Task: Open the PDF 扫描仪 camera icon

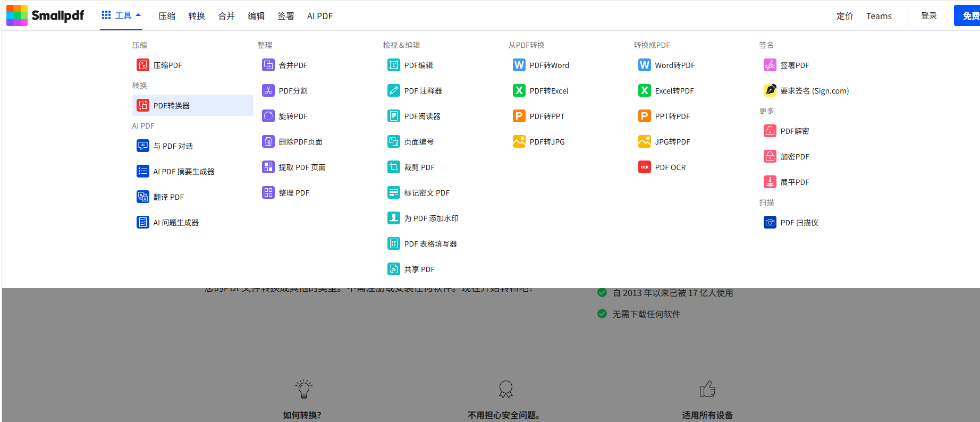Action: tap(770, 222)
